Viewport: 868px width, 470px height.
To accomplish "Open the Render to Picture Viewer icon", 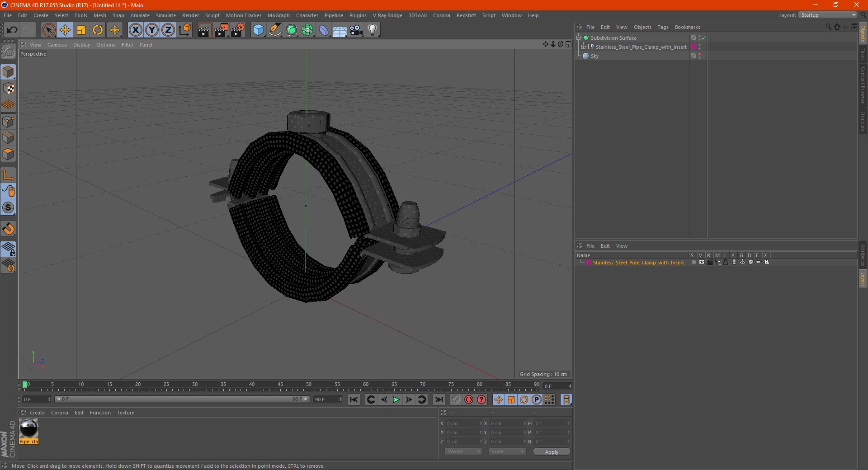I will click(x=221, y=30).
